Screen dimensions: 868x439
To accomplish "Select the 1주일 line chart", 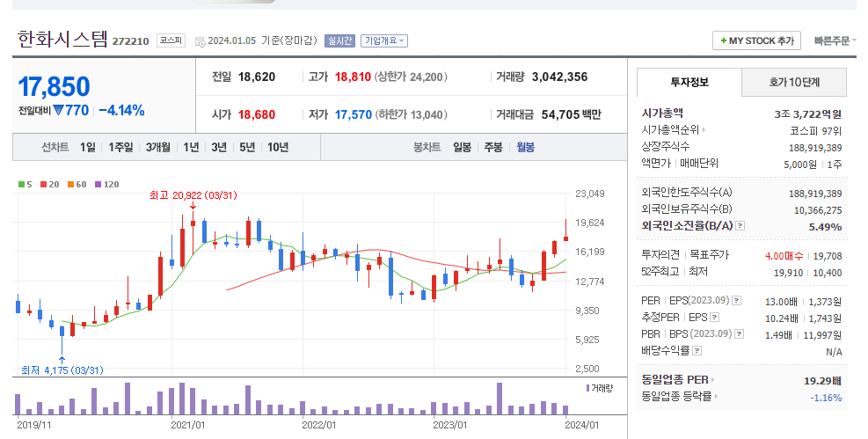I will [x=120, y=147].
